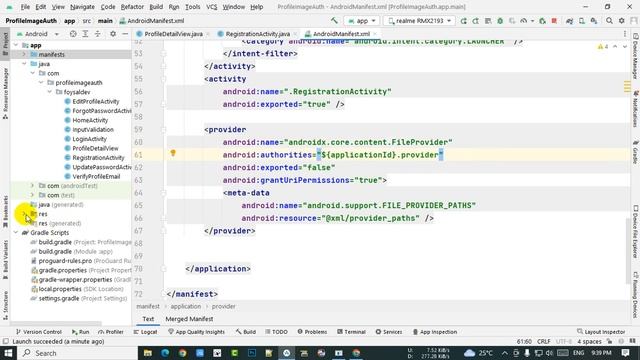Hide the Project panel with minus icon
This screenshot has width=640, height=360.
[125, 34]
